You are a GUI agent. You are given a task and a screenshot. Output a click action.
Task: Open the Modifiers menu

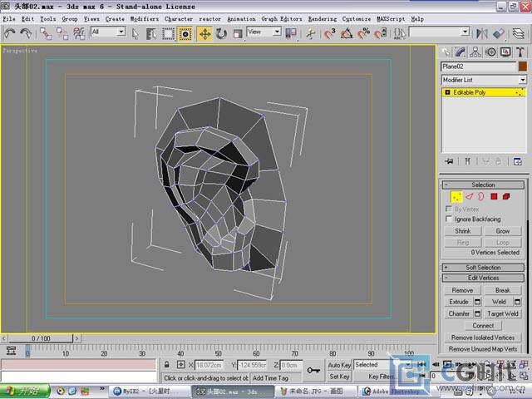144,19
